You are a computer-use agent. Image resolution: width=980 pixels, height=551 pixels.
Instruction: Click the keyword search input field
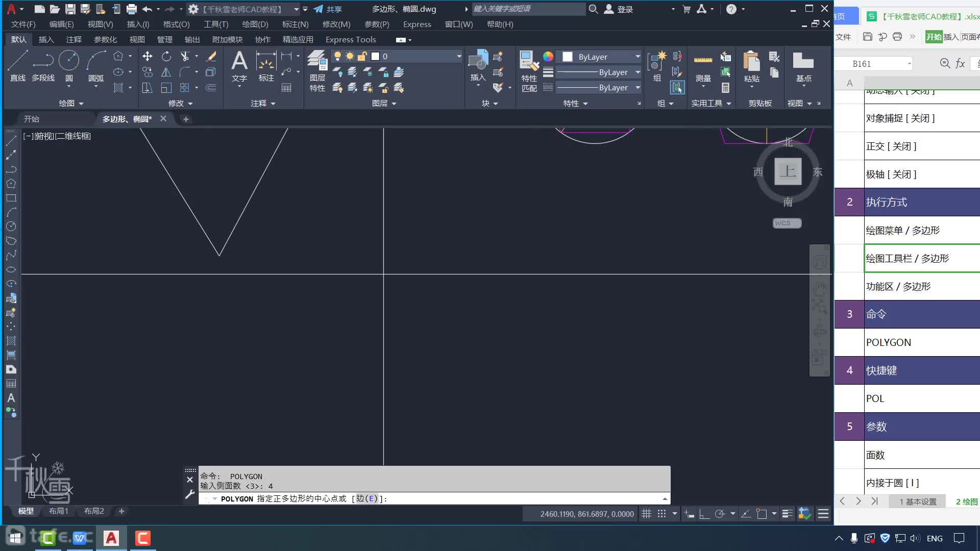click(x=528, y=9)
